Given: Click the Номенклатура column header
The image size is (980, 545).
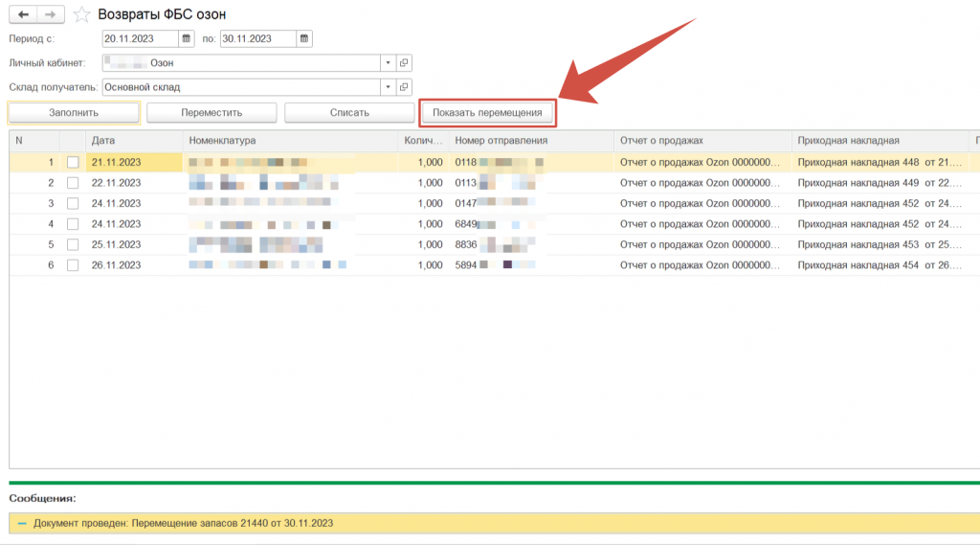Looking at the screenshot, I should [x=289, y=141].
